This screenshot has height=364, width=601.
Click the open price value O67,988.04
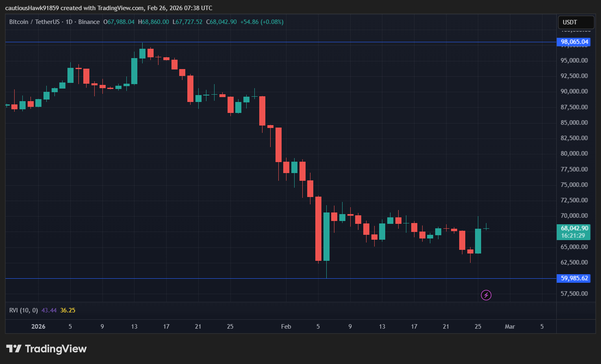119,22
